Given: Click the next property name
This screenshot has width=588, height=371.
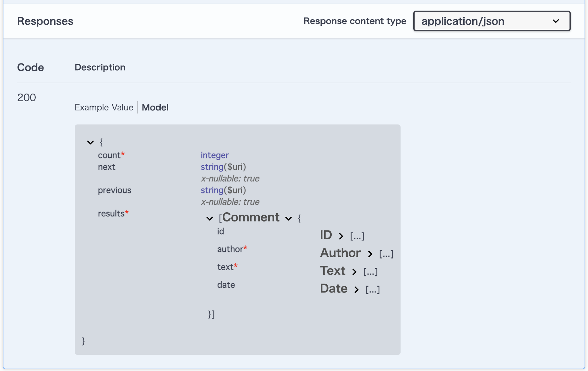Looking at the screenshot, I should [107, 167].
